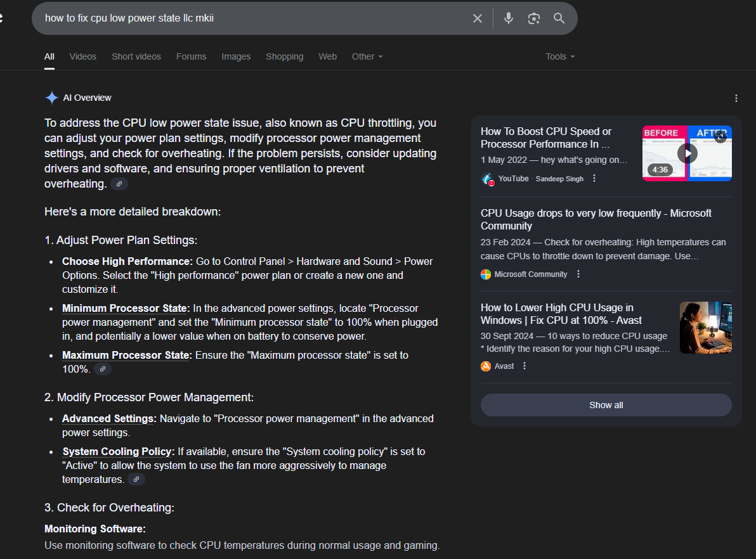
Task: Click the 'Avast' source name
Action: coord(504,366)
